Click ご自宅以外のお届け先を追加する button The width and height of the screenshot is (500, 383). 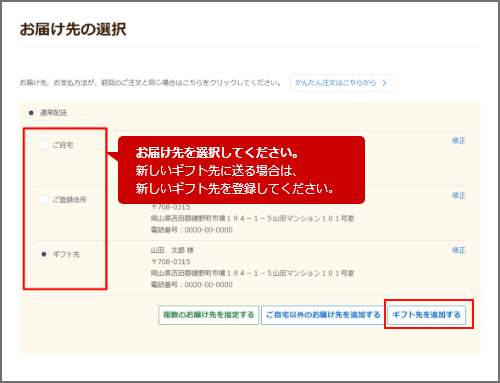[x=323, y=315]
